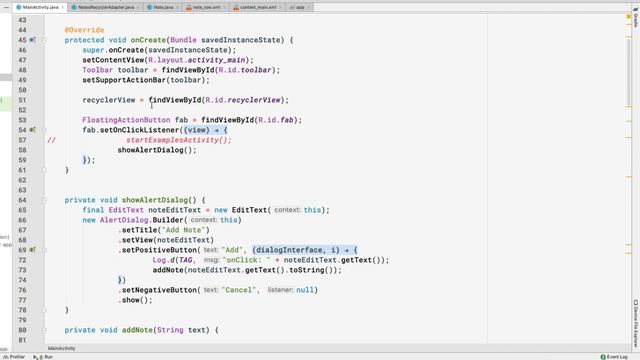This screenshot has width=640, height=360.
Task: Click the lambda gutter icon on line 54
Action: tap(32, 130)
